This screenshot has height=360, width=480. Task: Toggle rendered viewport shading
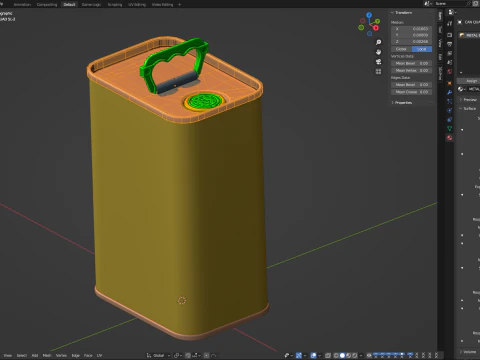point(355,355)
